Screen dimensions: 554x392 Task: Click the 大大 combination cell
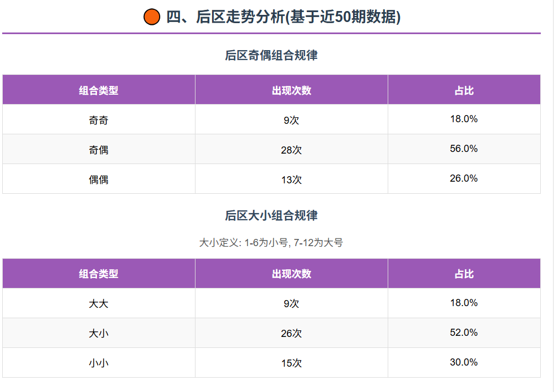pyautogui.click(x=99, y=303)
